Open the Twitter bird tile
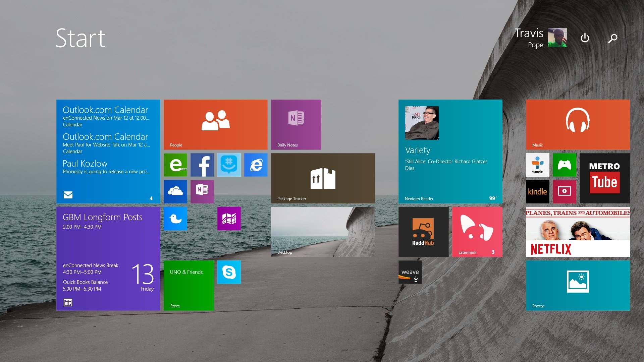 pos(175,218)
